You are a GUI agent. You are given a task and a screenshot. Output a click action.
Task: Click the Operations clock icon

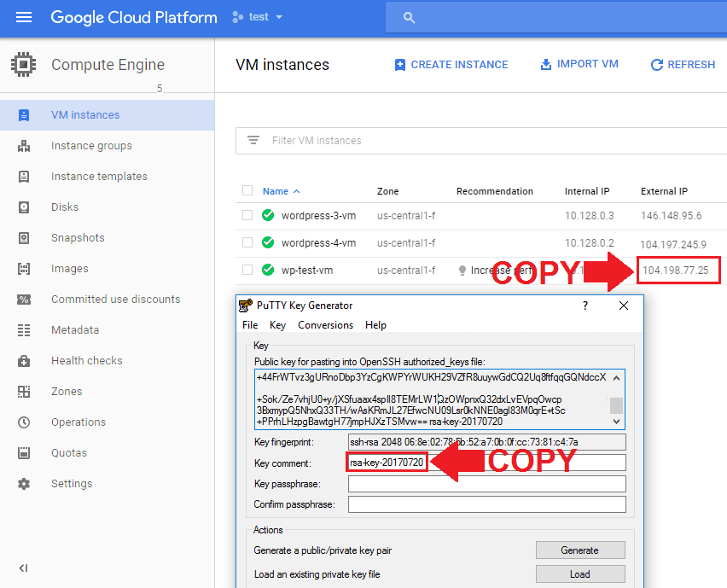click(x=24, y=422)
